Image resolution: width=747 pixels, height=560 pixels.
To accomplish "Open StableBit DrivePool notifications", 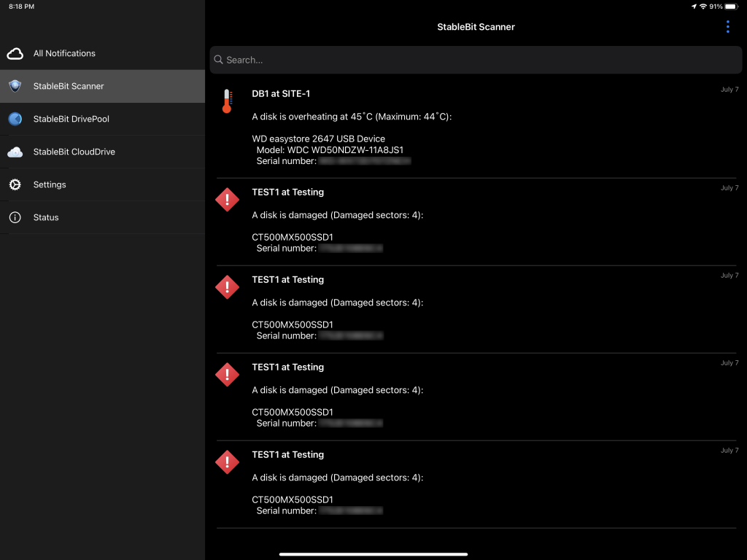I will pos(102,119).
